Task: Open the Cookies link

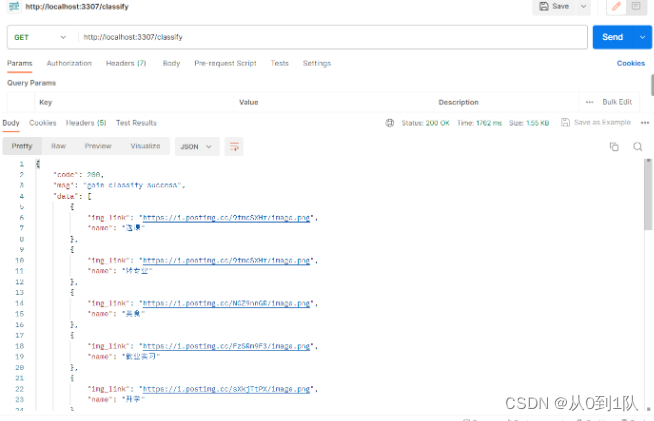Action: 631,63
